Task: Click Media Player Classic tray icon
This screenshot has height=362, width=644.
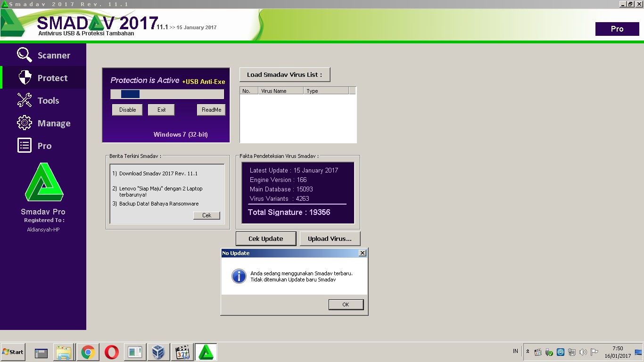Action: pyautogui.click(x=538, y=352)
